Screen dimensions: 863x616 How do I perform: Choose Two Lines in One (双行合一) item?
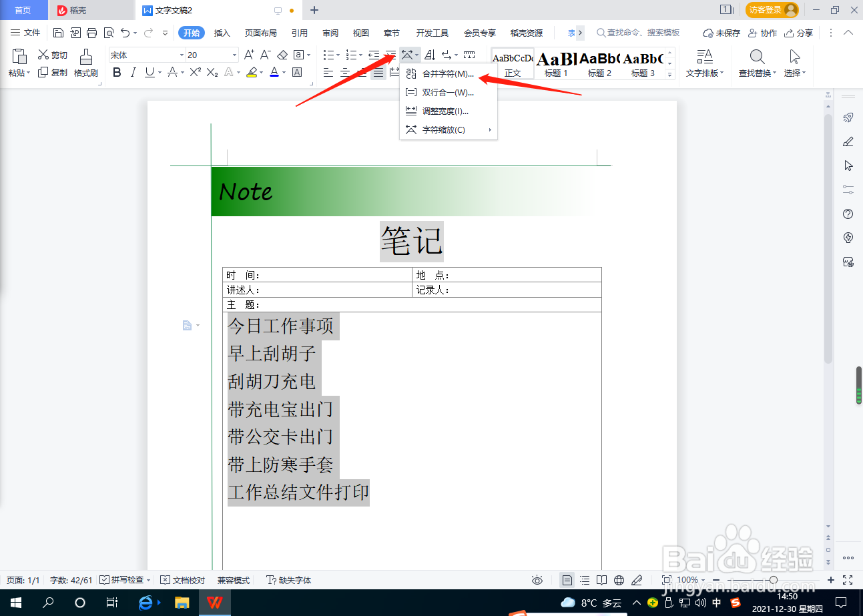click(x=448, y=92)
